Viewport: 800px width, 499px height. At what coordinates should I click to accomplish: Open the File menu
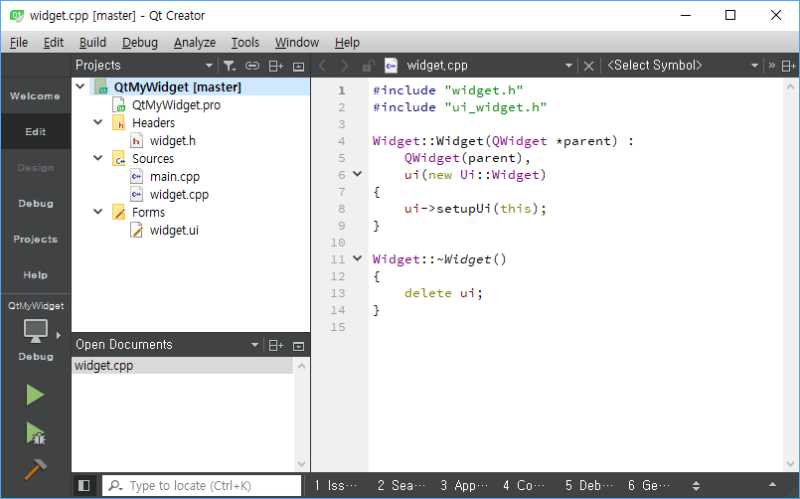point(19,42)
